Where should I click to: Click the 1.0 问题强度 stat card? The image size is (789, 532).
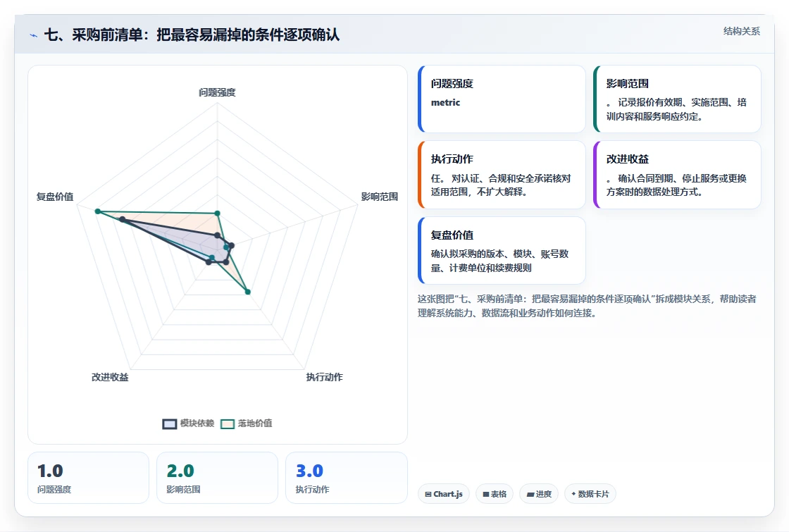pos(89,478)
